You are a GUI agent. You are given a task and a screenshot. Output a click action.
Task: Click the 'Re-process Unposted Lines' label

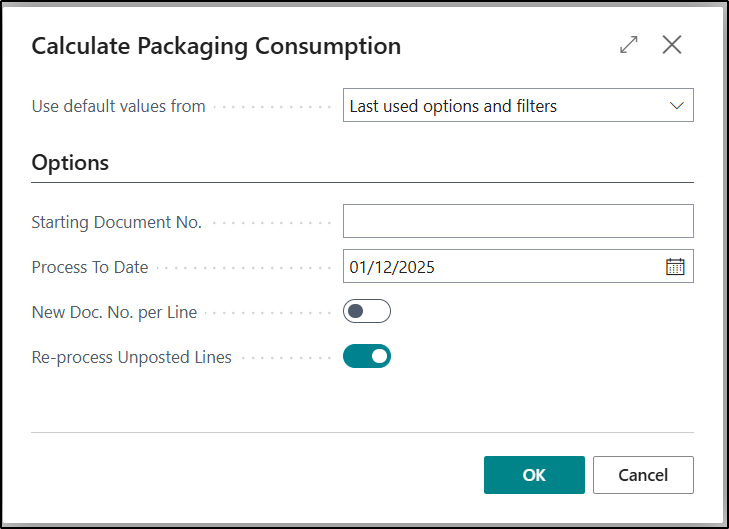(132, 357)
